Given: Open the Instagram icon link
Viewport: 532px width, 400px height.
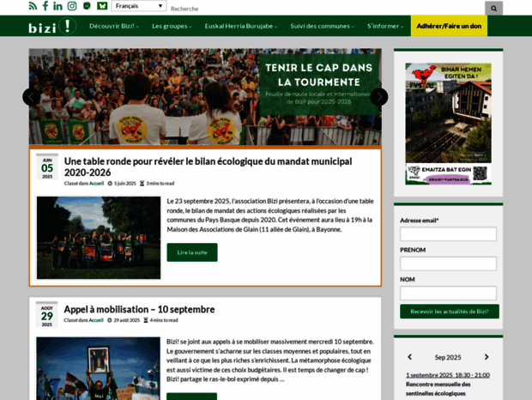Looking at the screenshot, I should [72, 6].
